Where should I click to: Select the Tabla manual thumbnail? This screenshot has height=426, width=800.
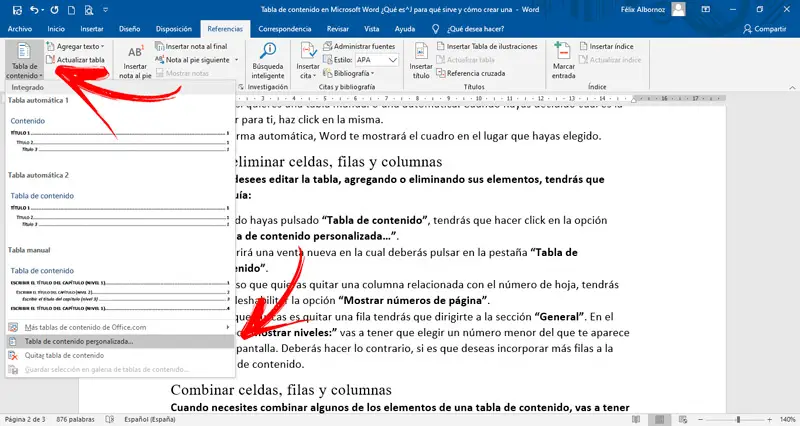click(120, 289)
